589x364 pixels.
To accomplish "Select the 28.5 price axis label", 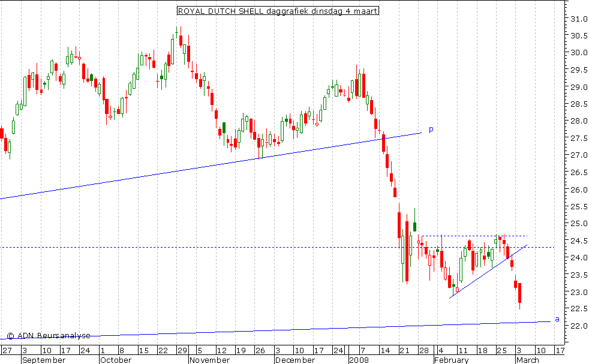I will pos(578,104).
